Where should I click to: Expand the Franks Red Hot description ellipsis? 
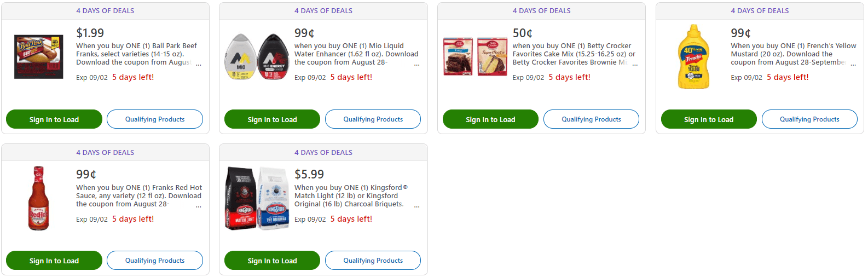click(199, 206)
